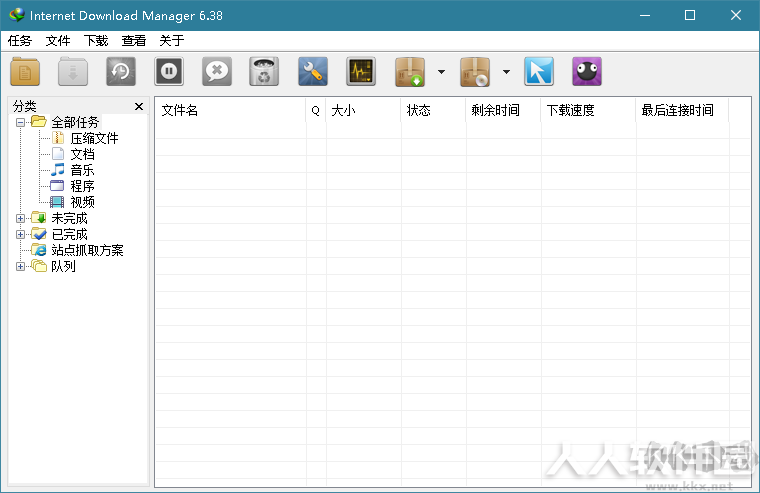Expand the 已完成 tree node
The image size is (760, 493).
click(20, 234)
